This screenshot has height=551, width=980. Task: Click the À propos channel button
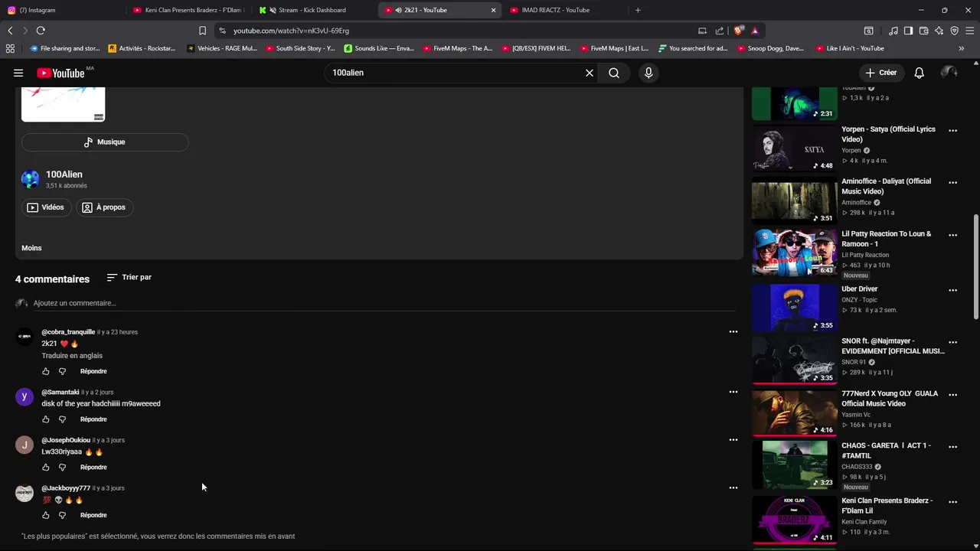click(x=104, y=207)
